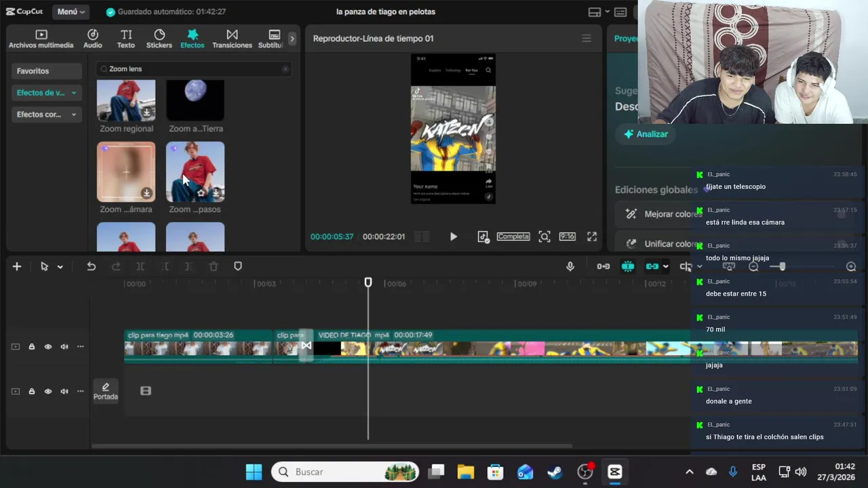Viewport: 868px width, 488px height.
Task: Open File Explorer from taskbar
Action: (465, 472)
